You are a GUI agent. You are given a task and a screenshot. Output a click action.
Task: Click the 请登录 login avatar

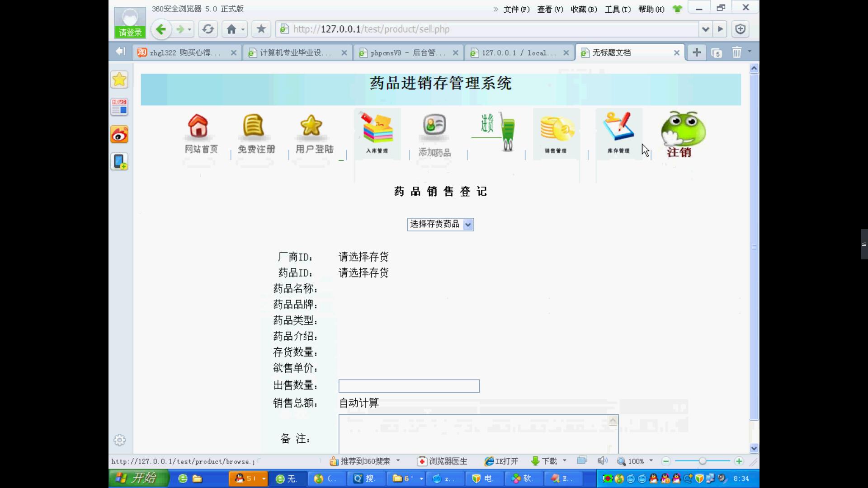click(130, 23)
